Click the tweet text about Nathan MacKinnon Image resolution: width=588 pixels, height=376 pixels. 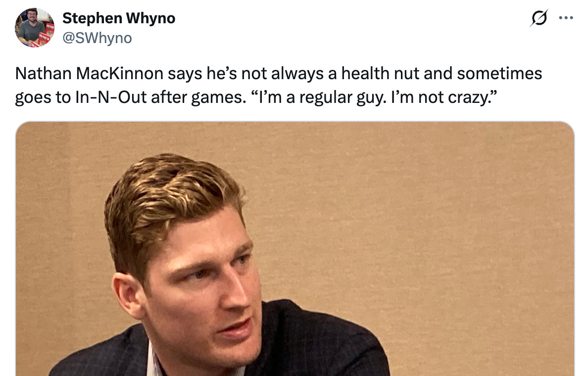(278, 86)
